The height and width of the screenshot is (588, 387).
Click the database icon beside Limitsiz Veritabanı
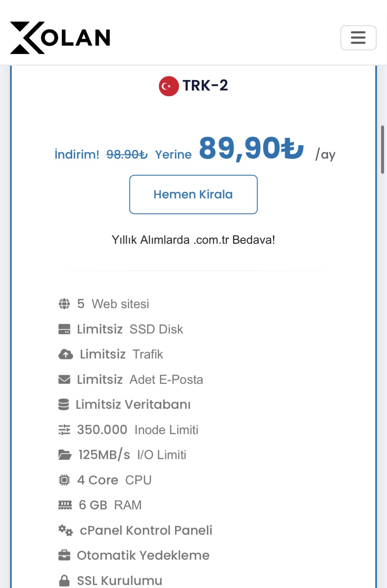click(x=64, y=404)
